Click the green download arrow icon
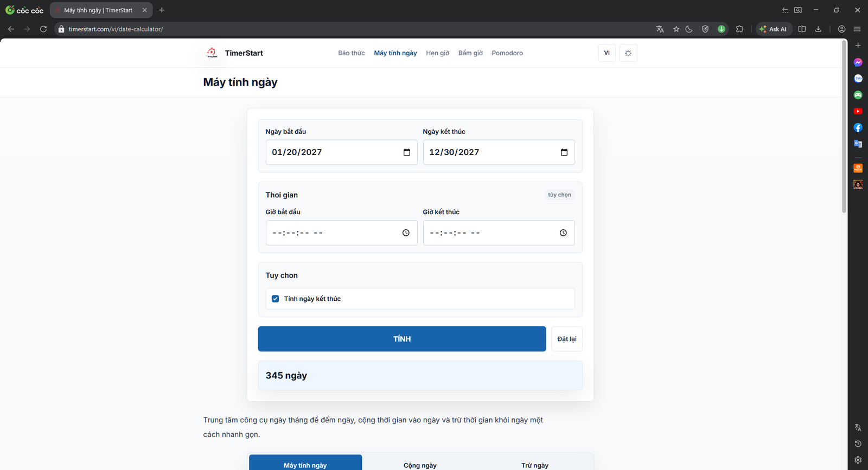Viewport: 868px width, 470px height. coord(722,29)
